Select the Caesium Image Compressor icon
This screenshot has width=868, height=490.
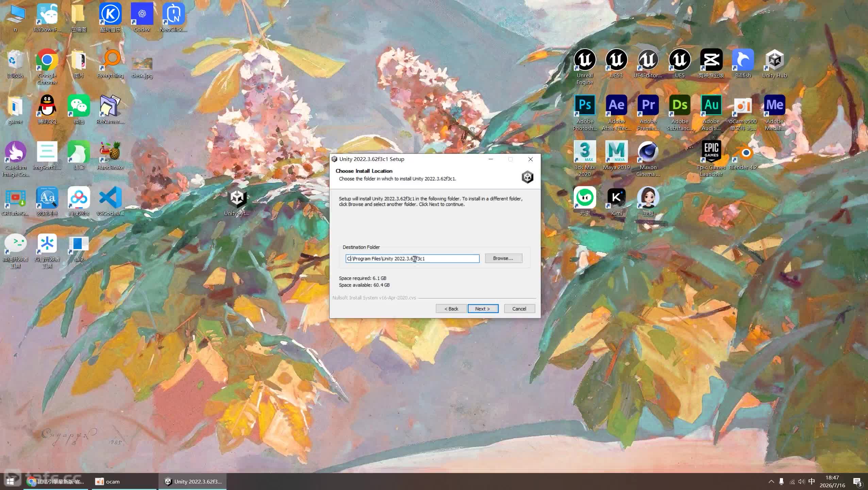16,159
